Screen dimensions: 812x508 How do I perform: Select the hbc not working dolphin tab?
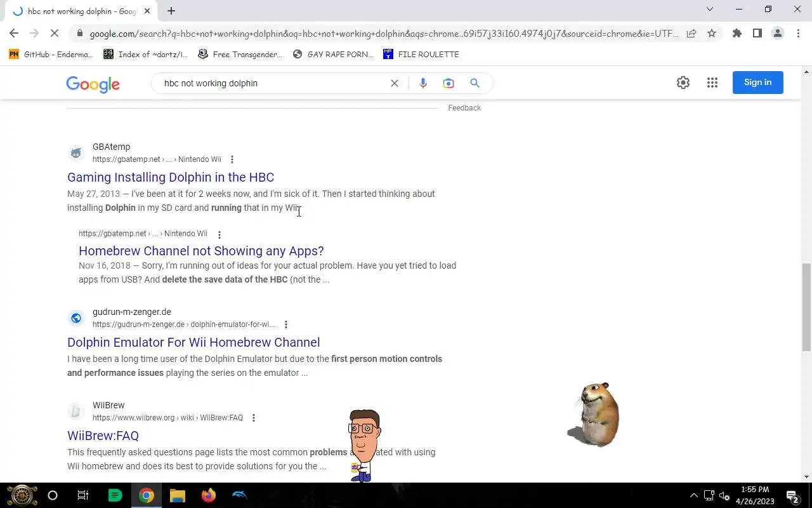[x=81, y=11]
